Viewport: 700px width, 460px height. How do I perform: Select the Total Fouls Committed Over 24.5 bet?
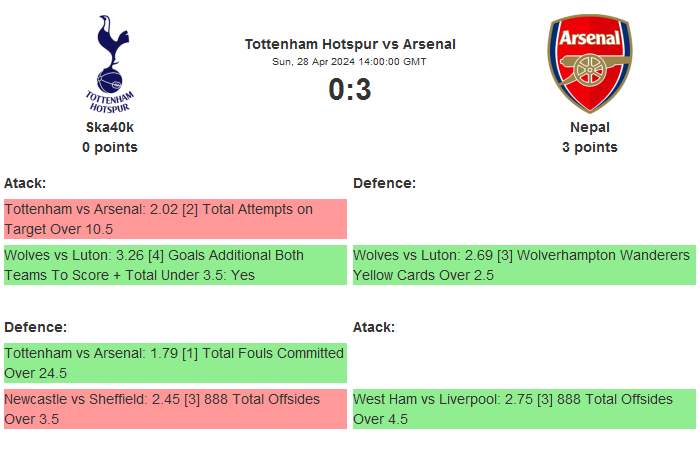click(175, 363)
